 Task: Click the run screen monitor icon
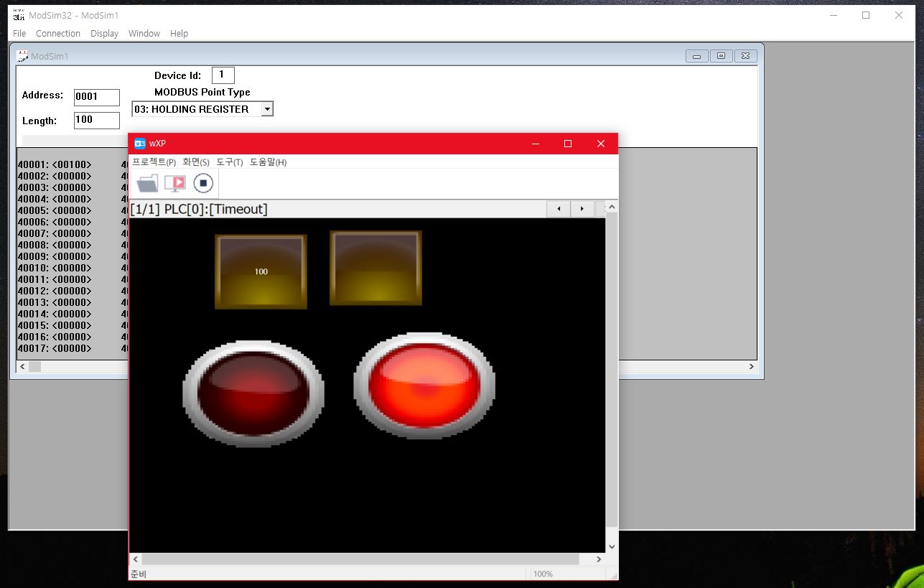coord(174,184)
